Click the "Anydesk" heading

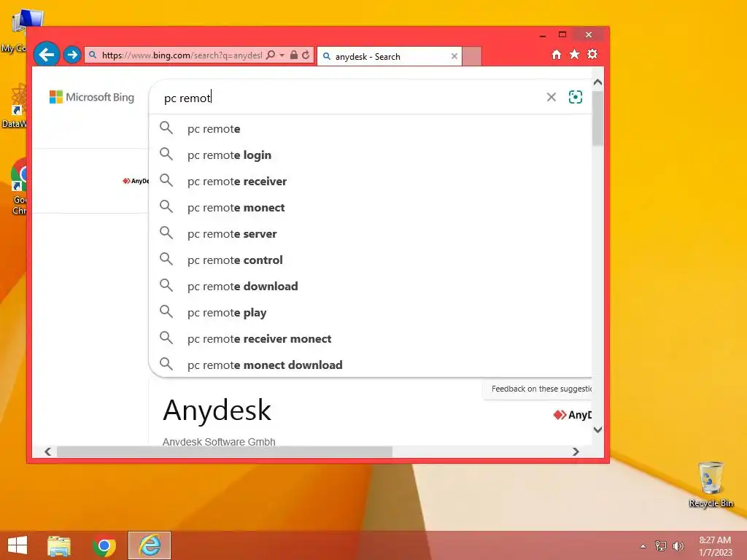tap(217, 410)
